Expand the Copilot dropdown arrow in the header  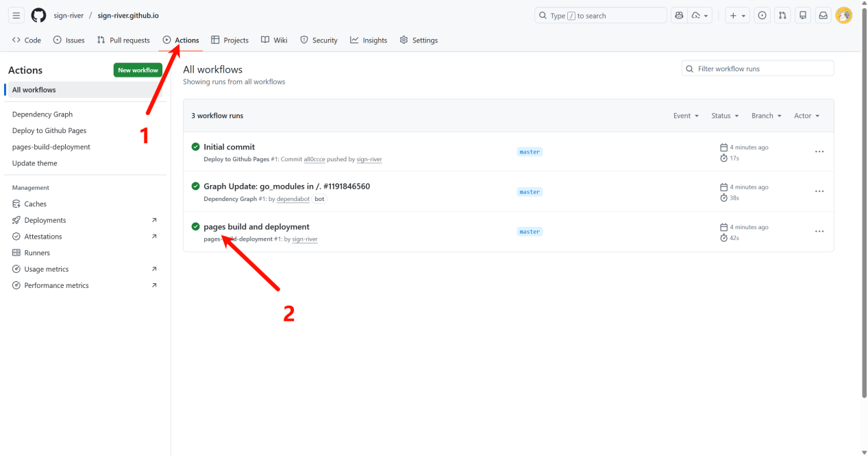(x=701, y=15)
